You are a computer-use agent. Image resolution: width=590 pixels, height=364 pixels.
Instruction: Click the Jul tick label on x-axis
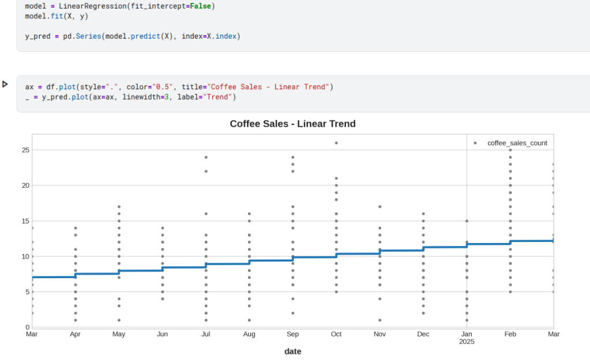point(206,334)
